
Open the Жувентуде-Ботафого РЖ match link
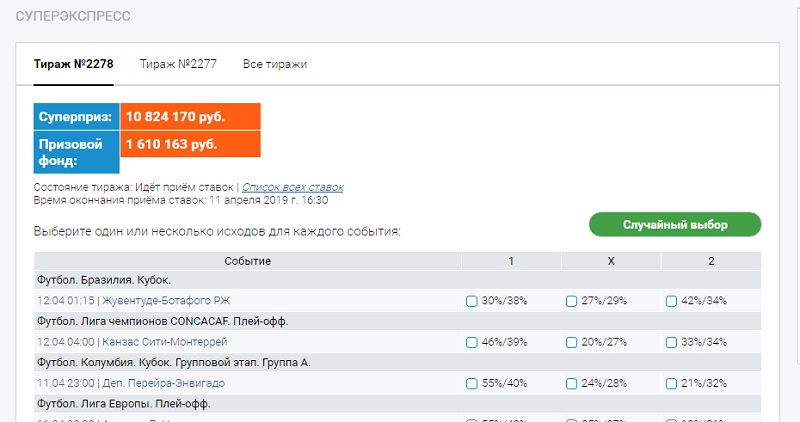173,300
